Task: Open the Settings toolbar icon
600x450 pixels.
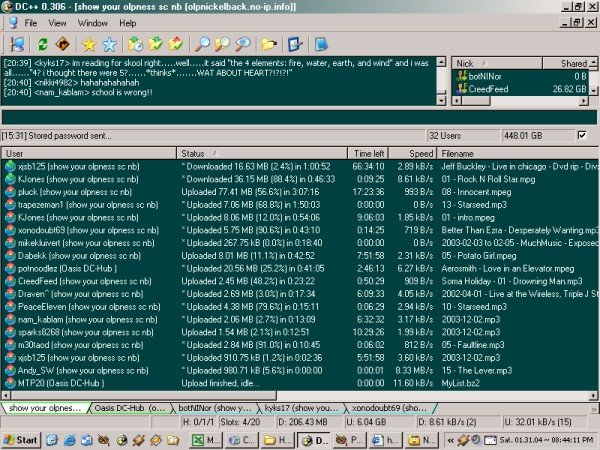Action: 295,44
